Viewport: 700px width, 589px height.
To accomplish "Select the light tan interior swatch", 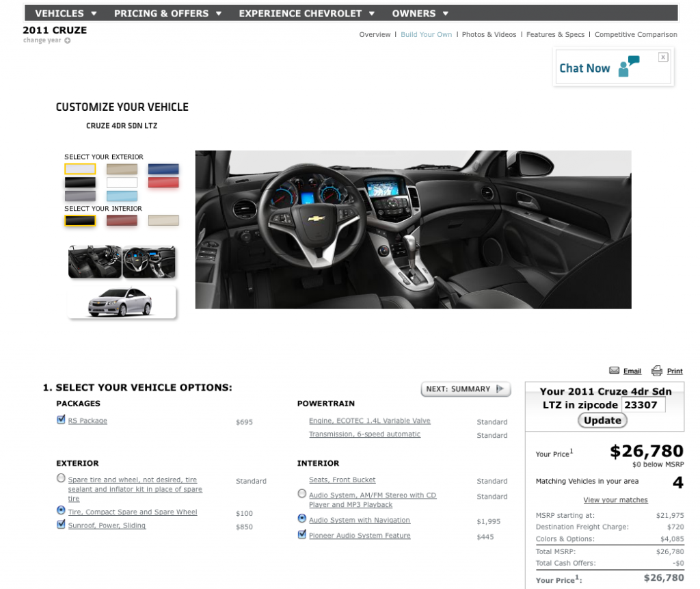I will [x=163, y=220].
